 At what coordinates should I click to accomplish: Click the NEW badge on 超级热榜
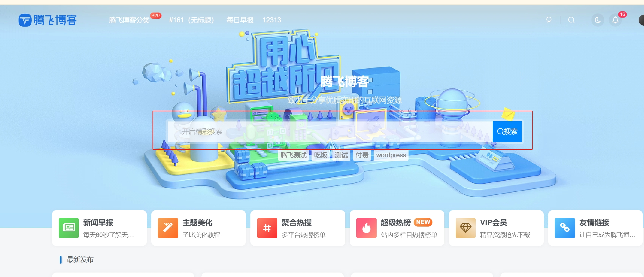pos(424,222)
